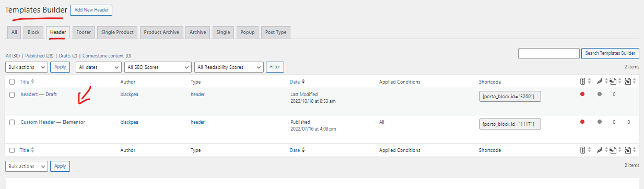Click Applied Conditions value All
The height and width of the screenshot is (189, 644).
coord(382,122)
